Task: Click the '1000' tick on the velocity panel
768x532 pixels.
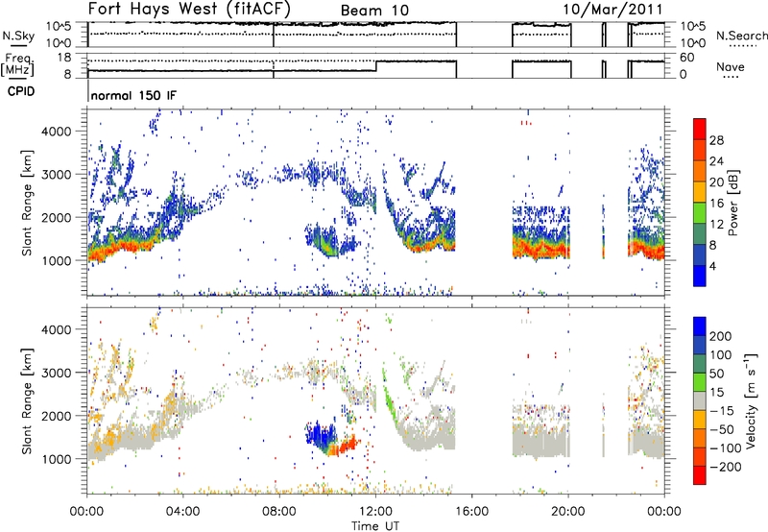Action: click(x=56, y=459)
